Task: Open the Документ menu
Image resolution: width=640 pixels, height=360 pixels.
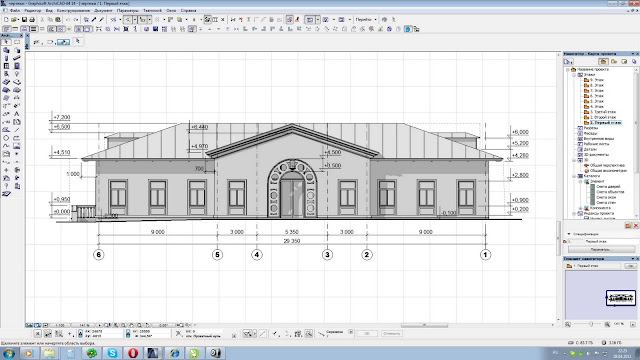Action: [x=103, y=11]
